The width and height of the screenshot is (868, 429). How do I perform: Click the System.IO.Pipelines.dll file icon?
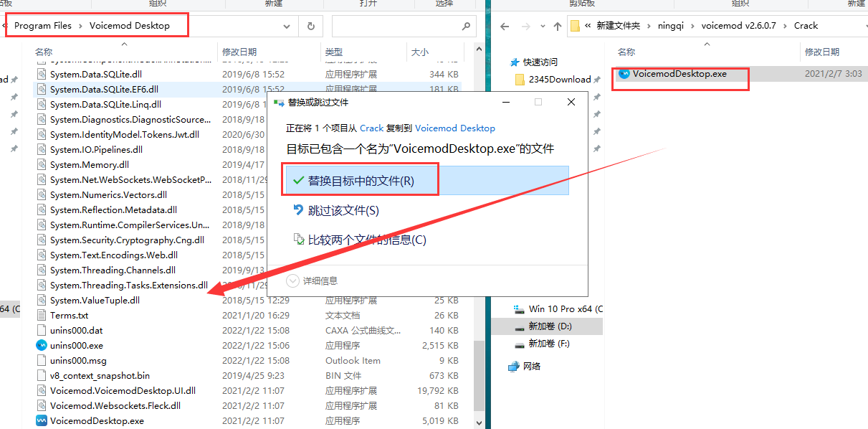42,150
